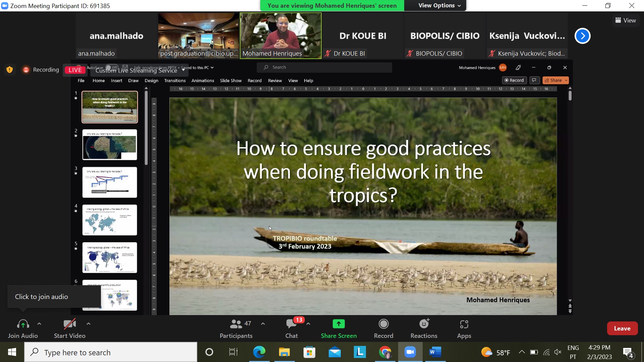Click the shared PowerPoint comments icon
This screenshot has width=644, height=362.
(534, 80)
